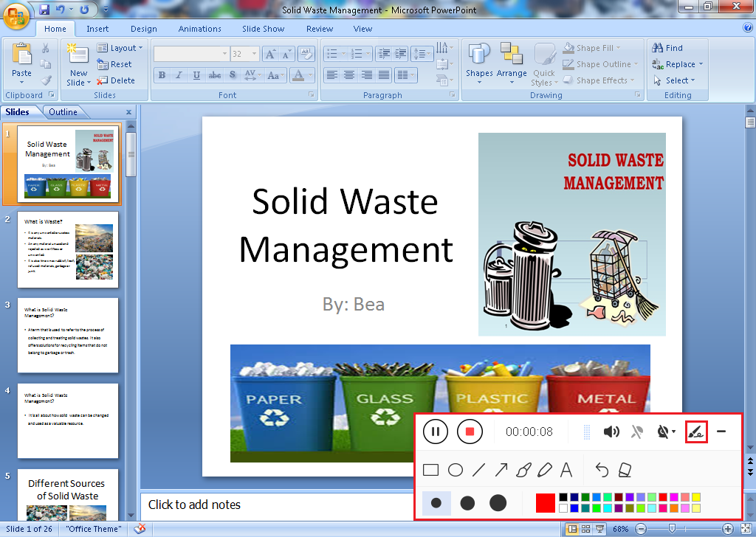Image resolution: width=756 pixels, height=537 pixels.
Task: Click the undo arrow in the annotation toolbar
Action: coord(602,470)
